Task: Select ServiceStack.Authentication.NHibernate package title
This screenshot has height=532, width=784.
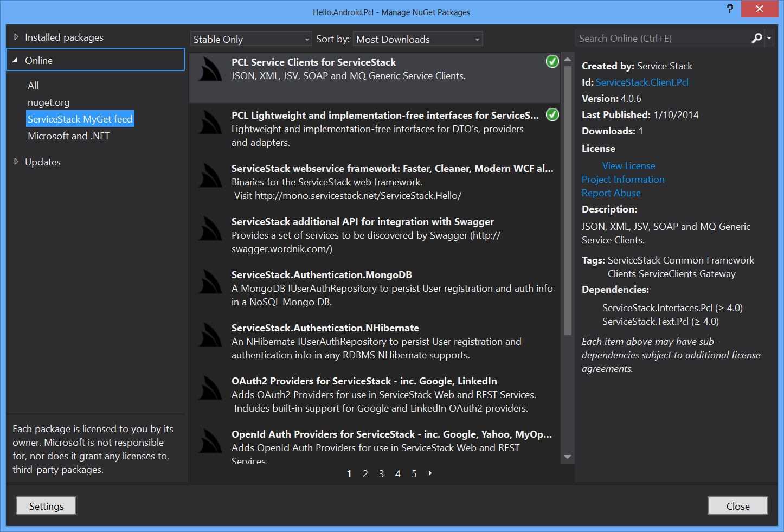Action: (x=325, y=328)
